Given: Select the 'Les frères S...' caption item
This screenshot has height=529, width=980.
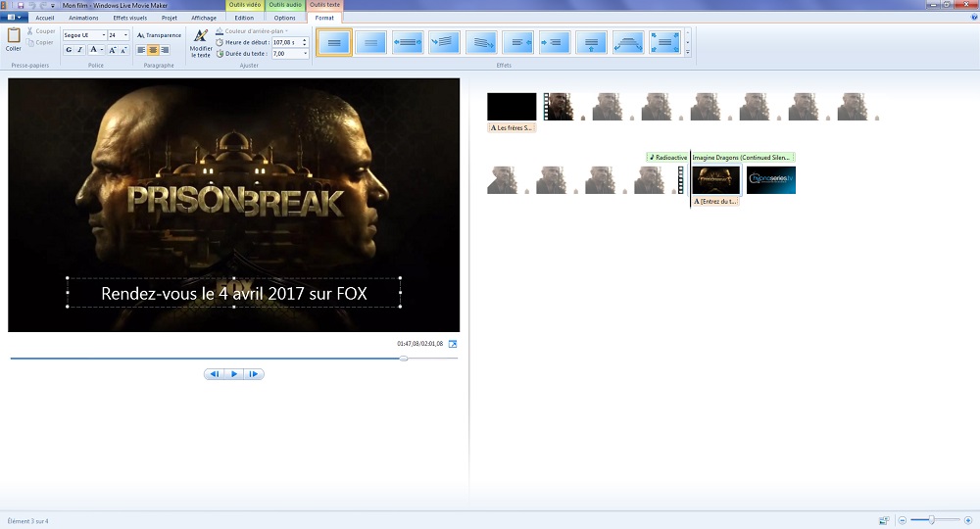Looking at the screenshot, I should tap(512, 128).
